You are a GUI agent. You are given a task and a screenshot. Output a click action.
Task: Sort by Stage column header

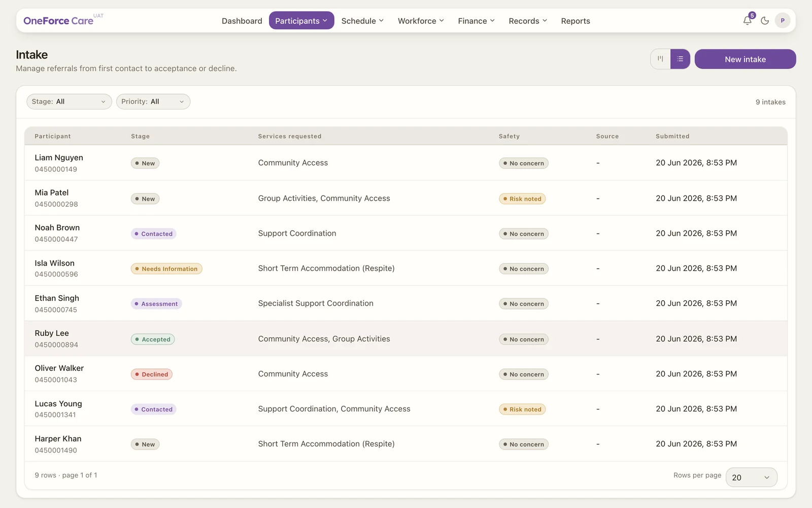(141, 136)
